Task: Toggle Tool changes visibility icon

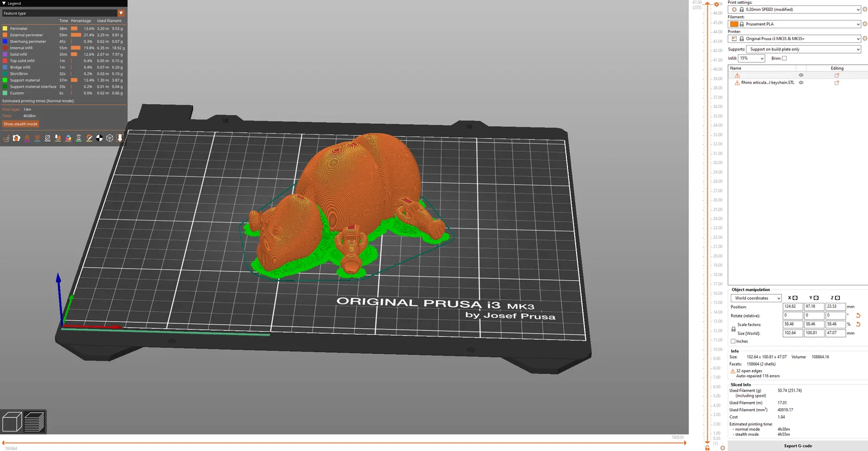Action: click(x=58, y=138)
